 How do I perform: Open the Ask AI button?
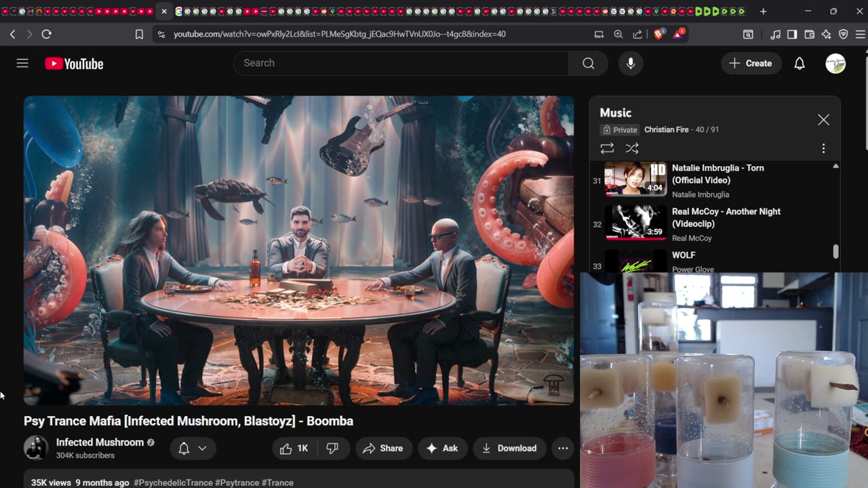pos(441,448)
